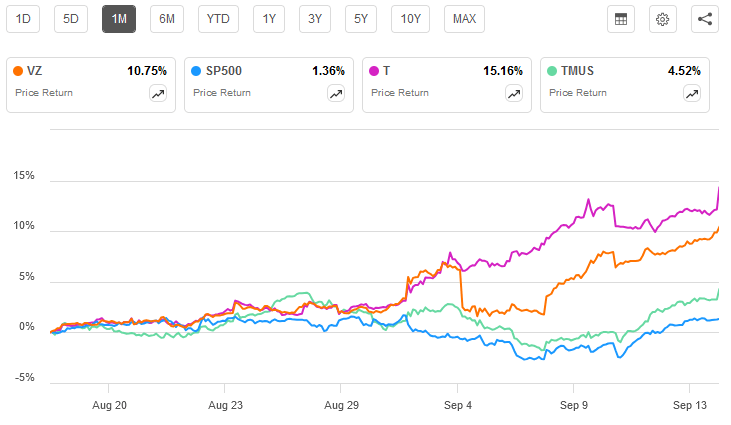Switch to the 6M range
Image resolution: width=731 pixels, height=425 pixels.
pos(167,19)
